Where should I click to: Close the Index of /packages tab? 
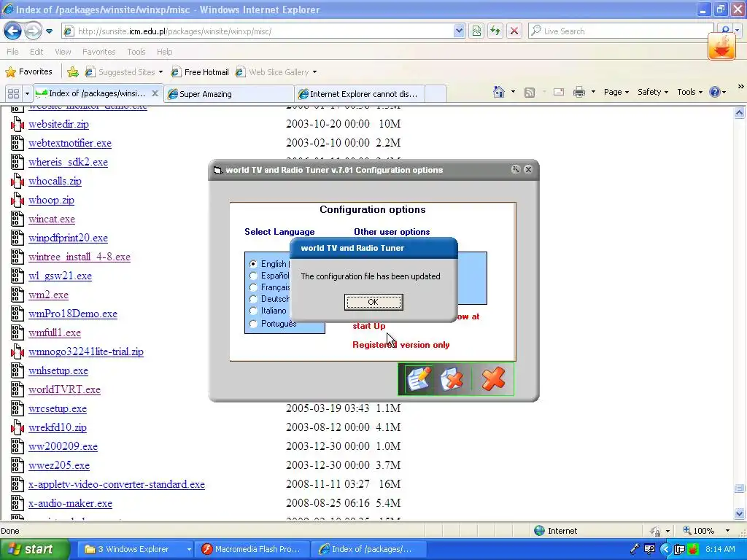coord(155,93)
